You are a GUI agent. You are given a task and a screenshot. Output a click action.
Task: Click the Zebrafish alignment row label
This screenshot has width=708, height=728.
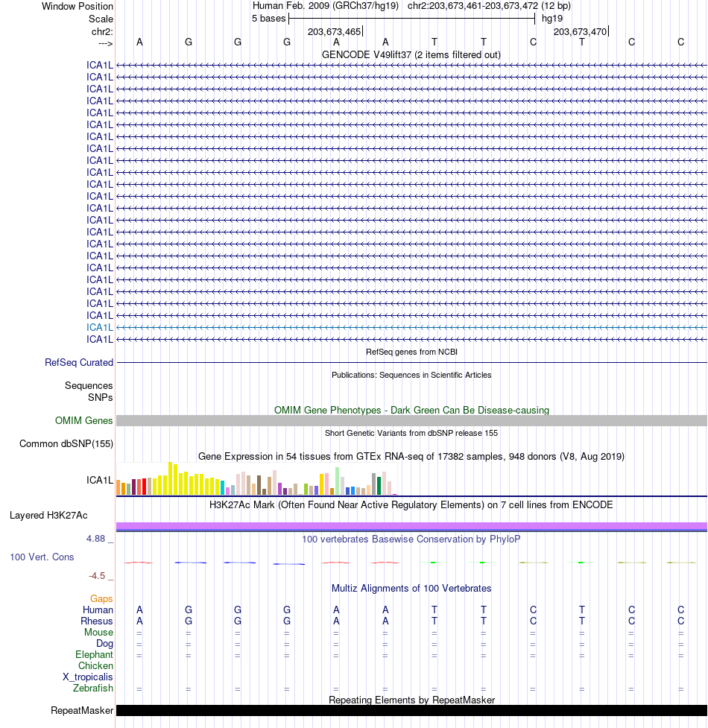tap(93, 688)
